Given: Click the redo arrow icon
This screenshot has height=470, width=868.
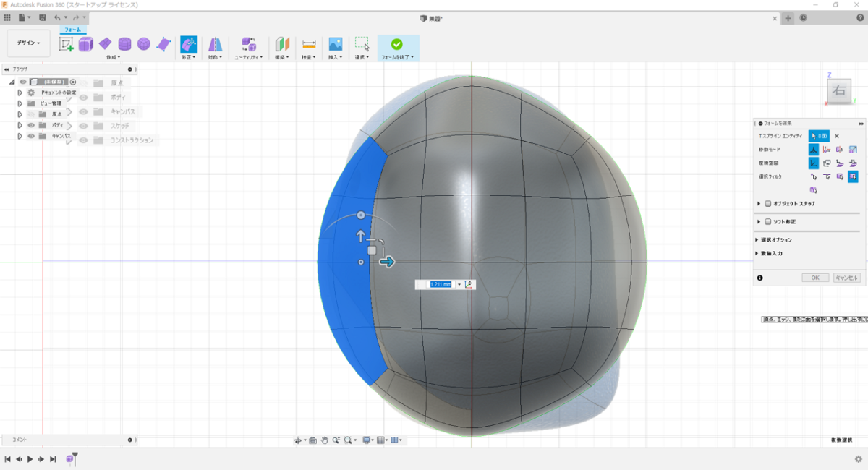Looking at the screenshot, I should 75,17.
